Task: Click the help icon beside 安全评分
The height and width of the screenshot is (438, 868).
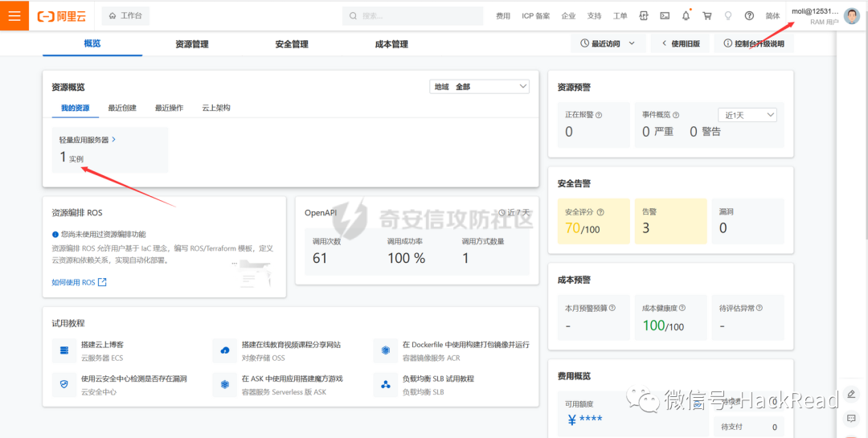Action: (600, 212)
